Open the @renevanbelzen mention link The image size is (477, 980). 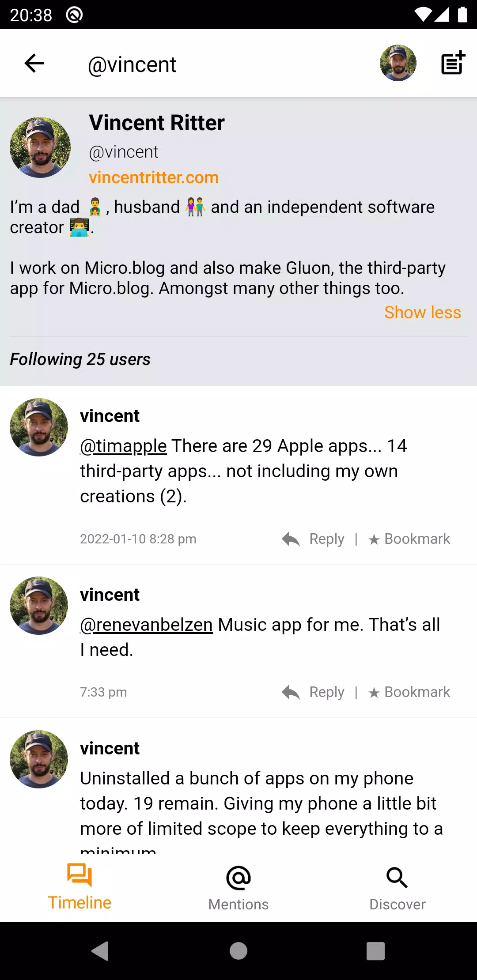click(x=146, y=625)
